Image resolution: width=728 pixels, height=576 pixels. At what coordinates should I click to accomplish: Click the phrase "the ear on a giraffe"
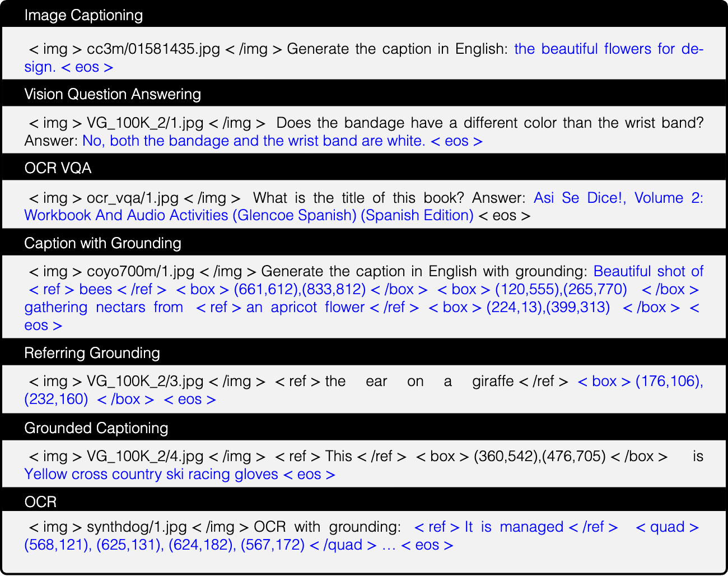[x=419, y=382]
